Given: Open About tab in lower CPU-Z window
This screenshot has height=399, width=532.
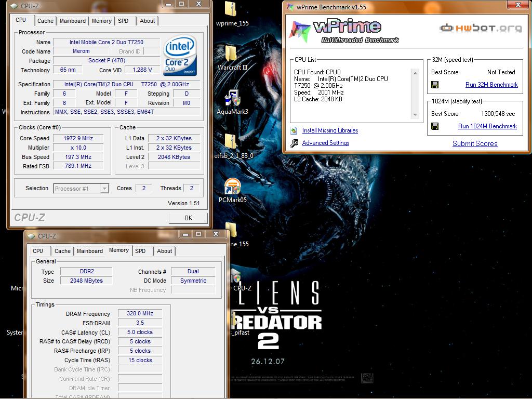Looking at the screenshot, I should click(164, 251).
